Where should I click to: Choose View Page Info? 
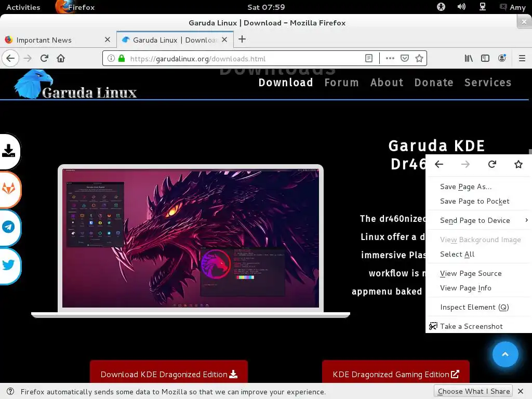(478, 288)
